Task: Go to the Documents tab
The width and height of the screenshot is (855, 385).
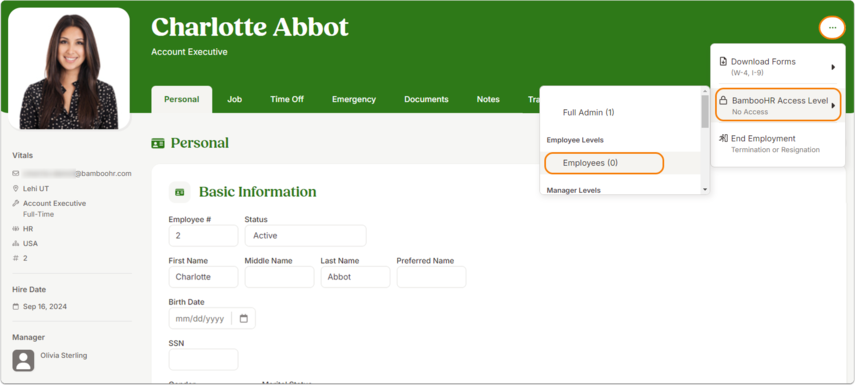Action: pos(426,99)
